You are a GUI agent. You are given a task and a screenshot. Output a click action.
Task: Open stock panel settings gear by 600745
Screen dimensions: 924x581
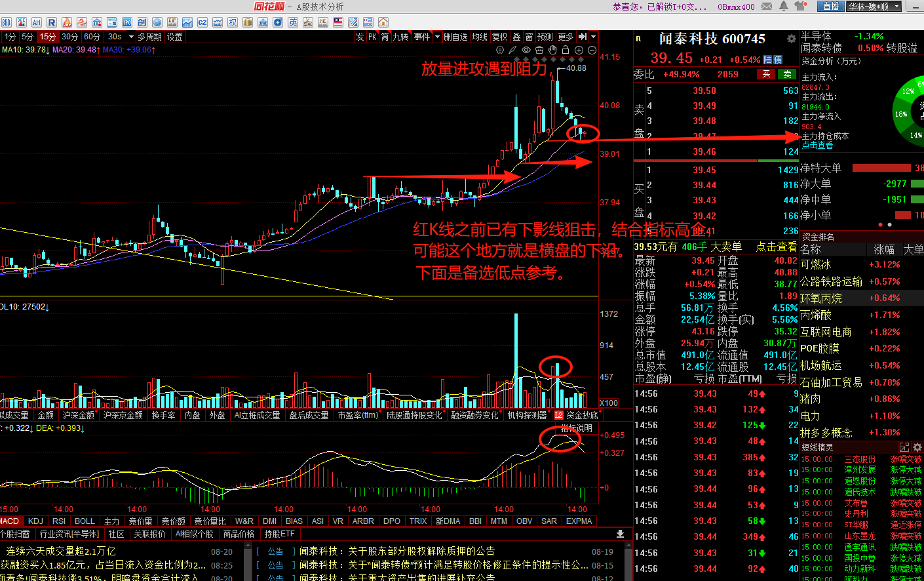[792, 39]
